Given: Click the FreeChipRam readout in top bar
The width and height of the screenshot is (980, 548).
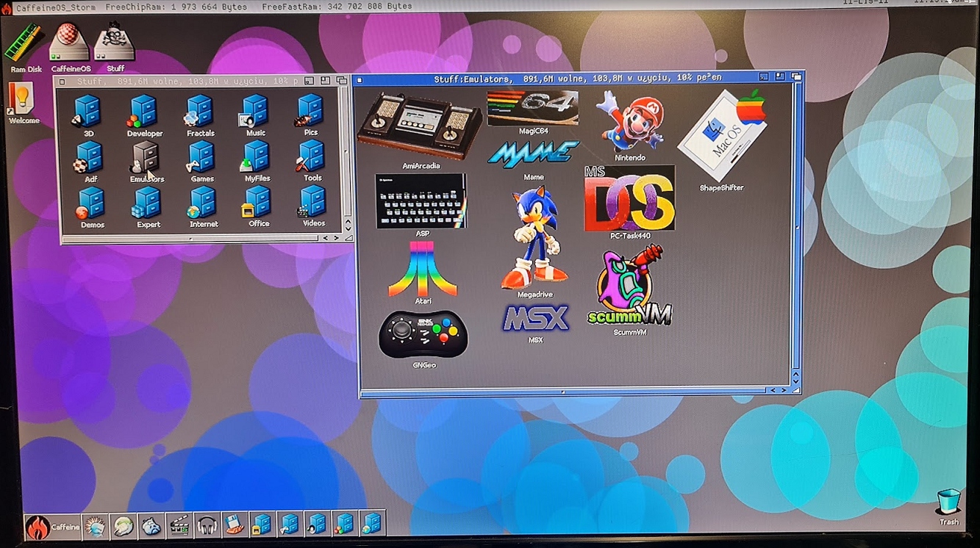Looking at the screenshot, I should click(x=176, y=7).
